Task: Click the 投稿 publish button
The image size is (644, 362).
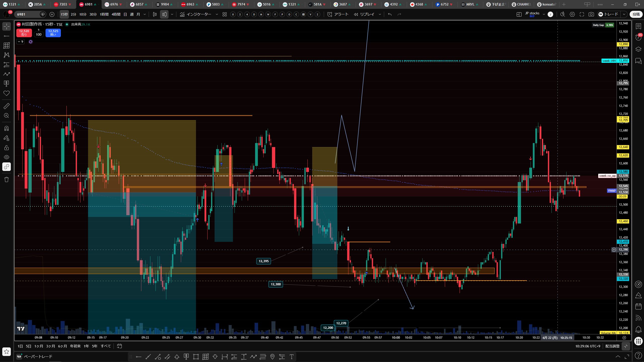Action: (636, 14)
